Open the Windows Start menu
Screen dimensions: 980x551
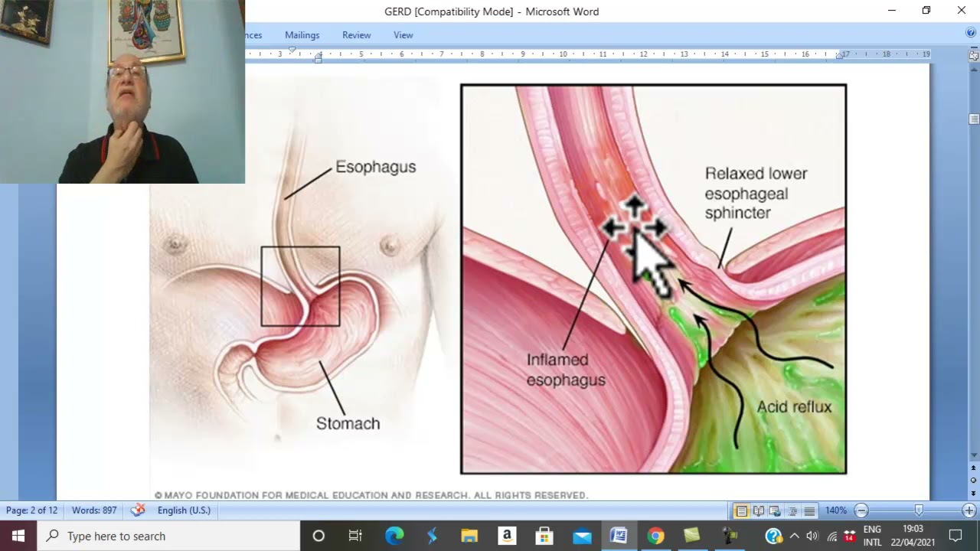point(18,536)
